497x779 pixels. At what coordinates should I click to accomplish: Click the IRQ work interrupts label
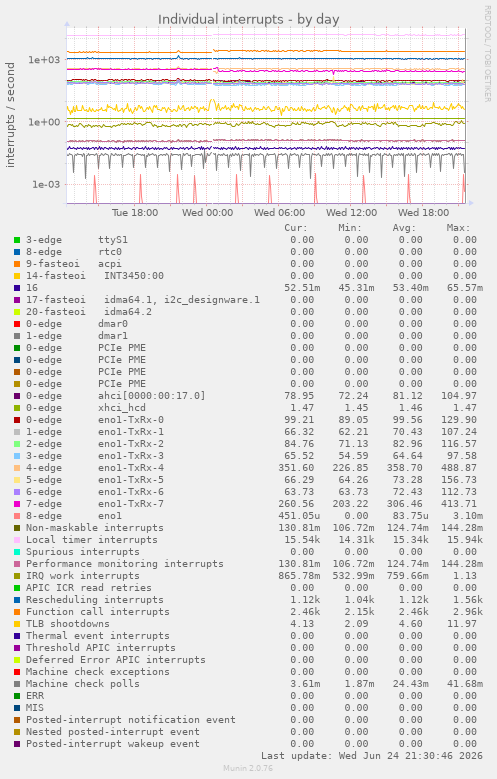[x=83, y=576]
